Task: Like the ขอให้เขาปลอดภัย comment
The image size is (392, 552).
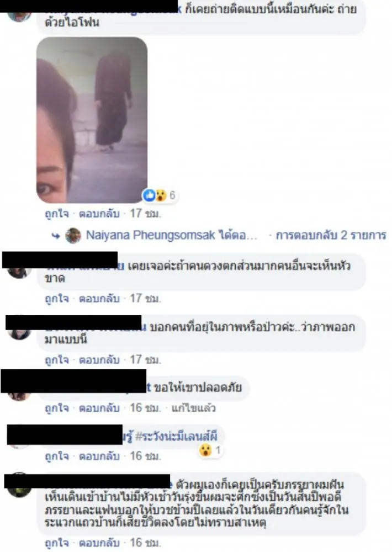Action: 57,408
